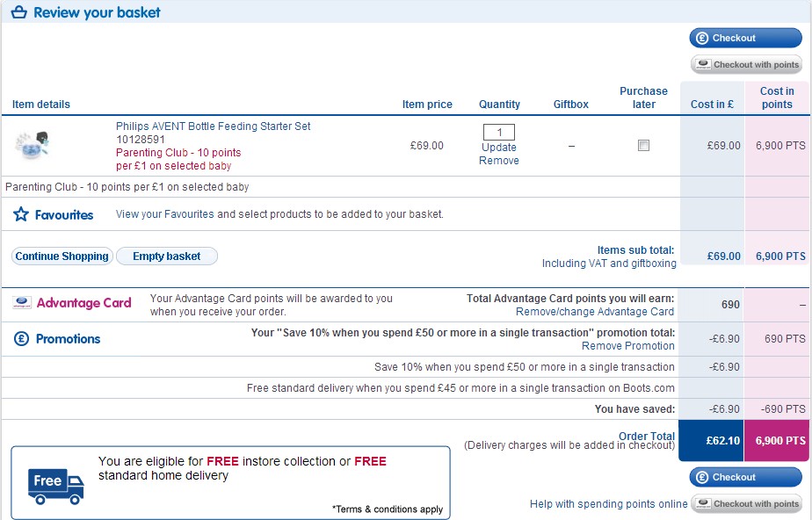Click the 690 Advantage Card points earned value
Screen dimensions: 812x520
tap(730, 305)
